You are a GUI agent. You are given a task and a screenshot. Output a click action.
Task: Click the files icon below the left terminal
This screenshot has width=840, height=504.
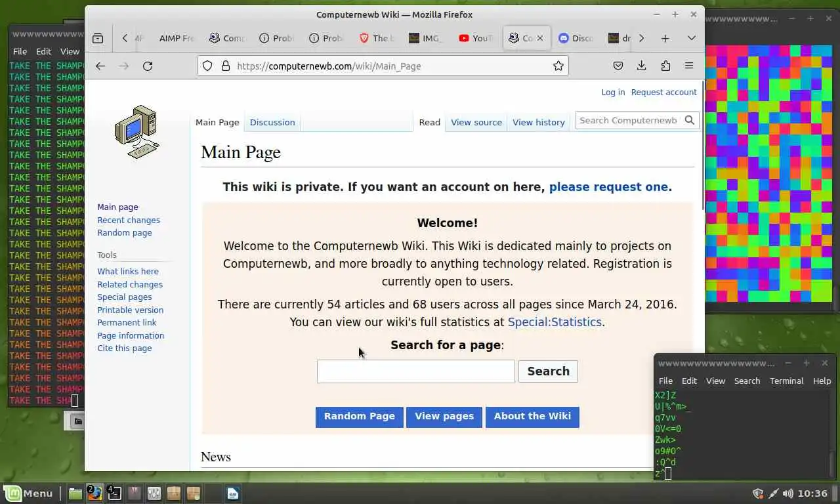point(77,421)
